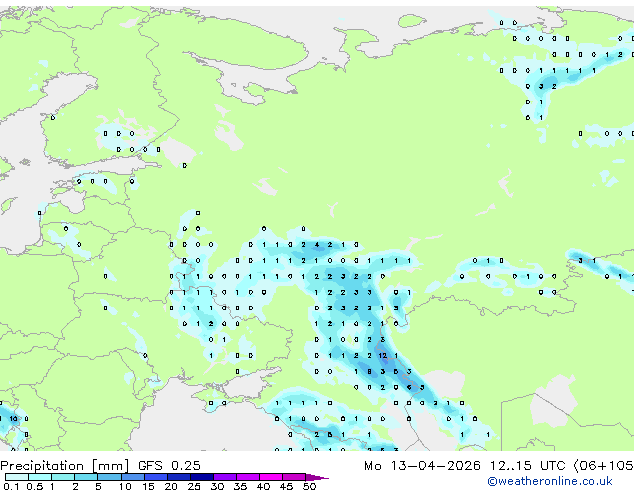Click the 5–10 mm legend swatch

(109, 477)
